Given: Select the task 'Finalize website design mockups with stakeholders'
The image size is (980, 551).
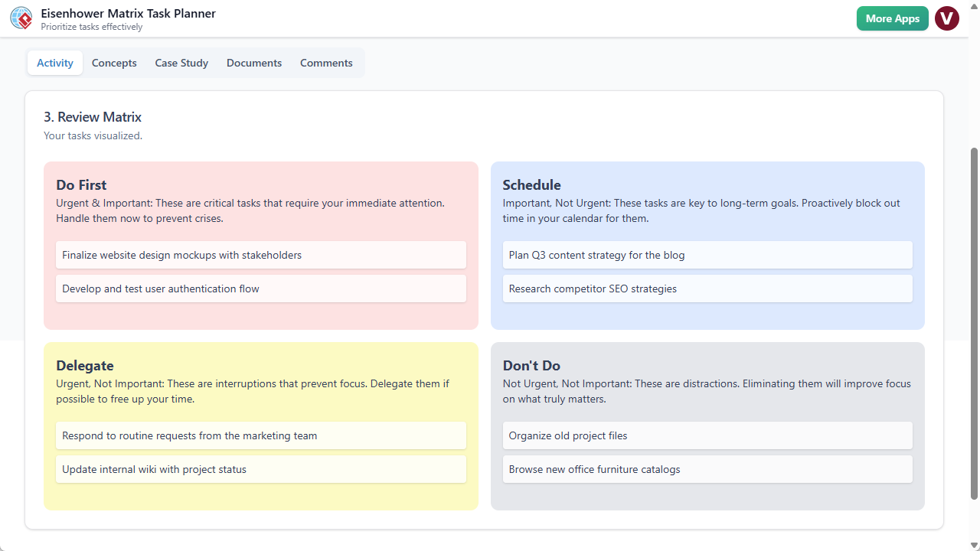Looking at the screenshot, I should click(260, 255).
